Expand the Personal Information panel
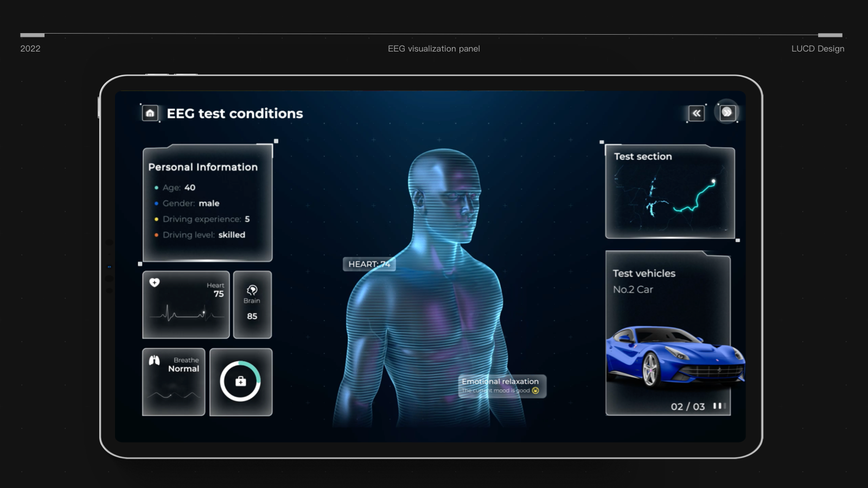Image resolution: width=868 pixels, height=488 pixels. tap(203, 168)
